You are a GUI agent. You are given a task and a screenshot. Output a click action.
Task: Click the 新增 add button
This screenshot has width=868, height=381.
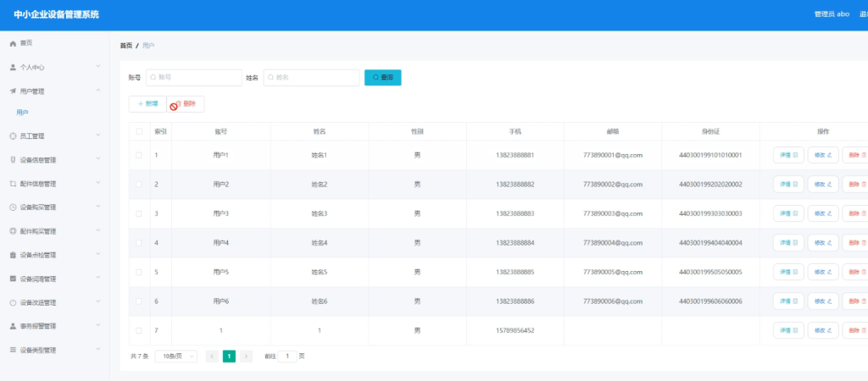[147, 104]
